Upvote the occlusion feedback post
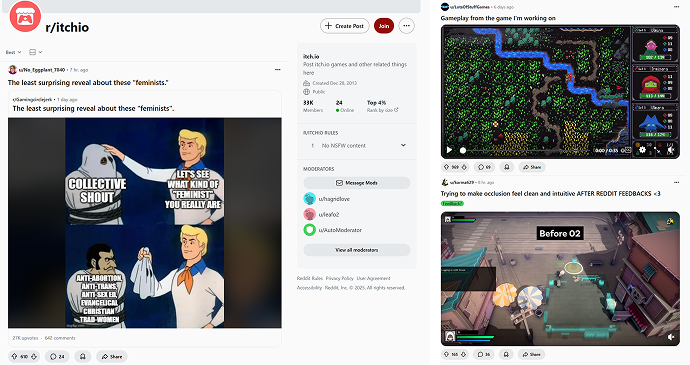The image size is (690, 365). pos(447,354)
